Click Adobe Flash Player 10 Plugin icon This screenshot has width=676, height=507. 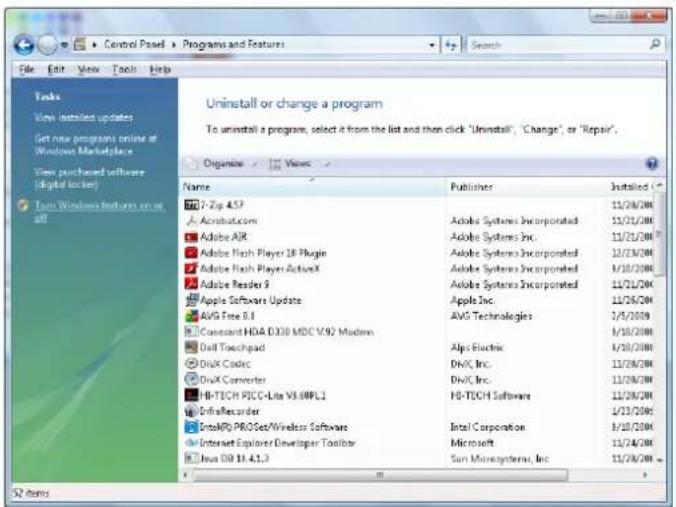[191, 253]
